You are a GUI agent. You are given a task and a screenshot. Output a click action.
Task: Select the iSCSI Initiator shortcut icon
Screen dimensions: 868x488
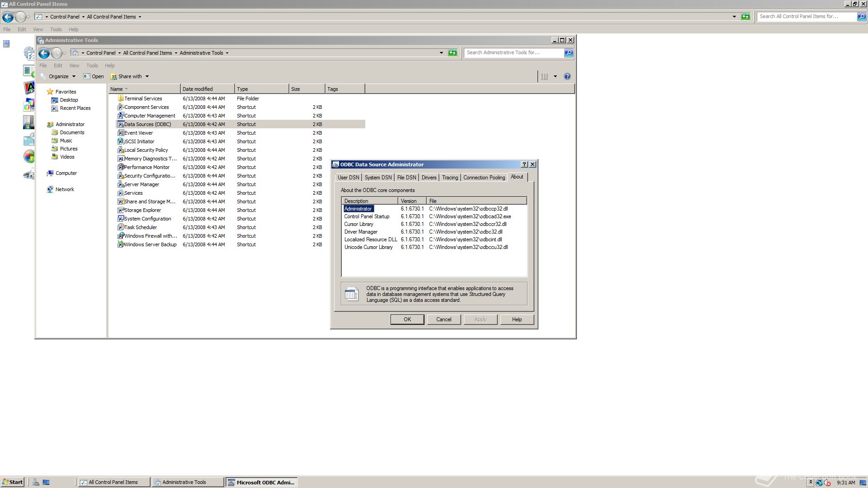121,141
